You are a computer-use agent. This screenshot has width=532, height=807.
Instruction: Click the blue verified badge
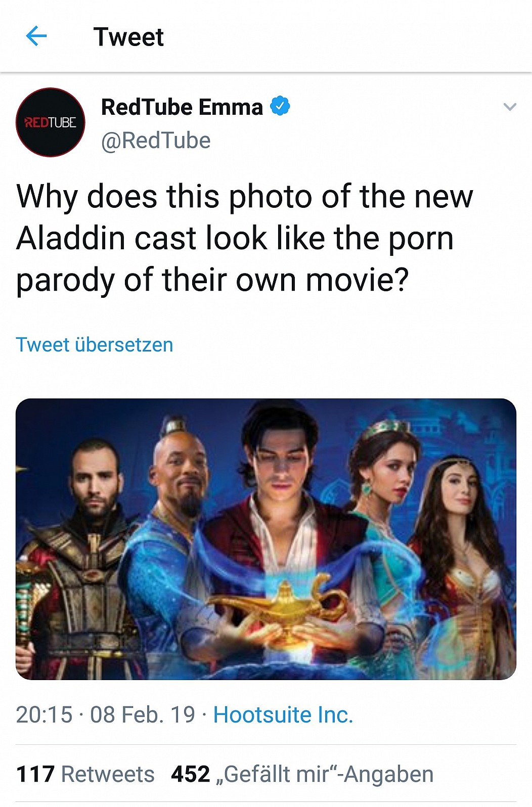tap(280, 106)
